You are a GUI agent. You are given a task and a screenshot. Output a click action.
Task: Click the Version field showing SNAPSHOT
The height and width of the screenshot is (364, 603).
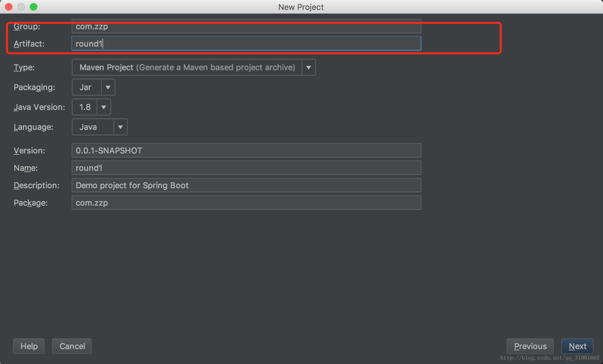tap(246, 150)
